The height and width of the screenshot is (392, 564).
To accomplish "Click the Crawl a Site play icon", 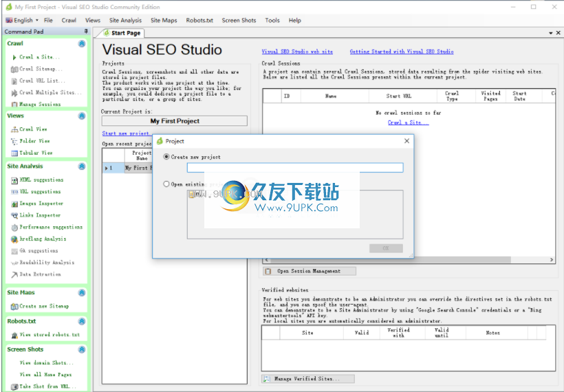I will (x=14, y=57).
